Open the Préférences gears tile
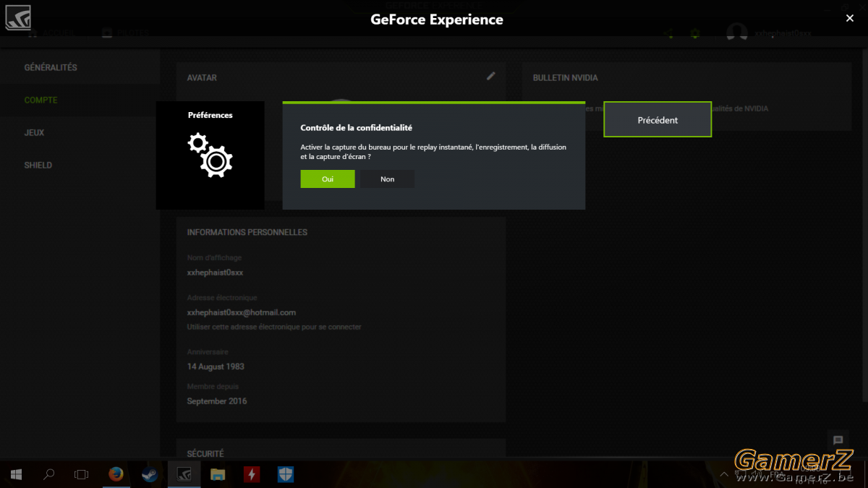The height and width of the screenshot is (488, 868). tap(210, 155)
